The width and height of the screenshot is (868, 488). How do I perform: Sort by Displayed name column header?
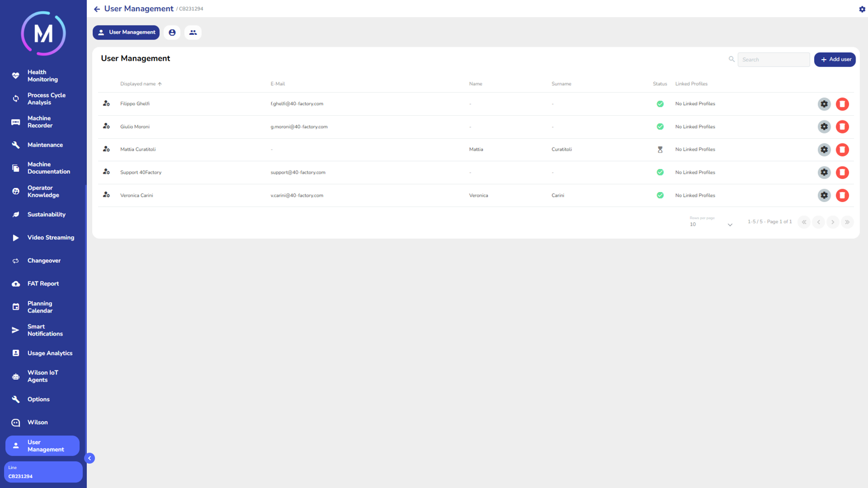(x=138, y=84)
